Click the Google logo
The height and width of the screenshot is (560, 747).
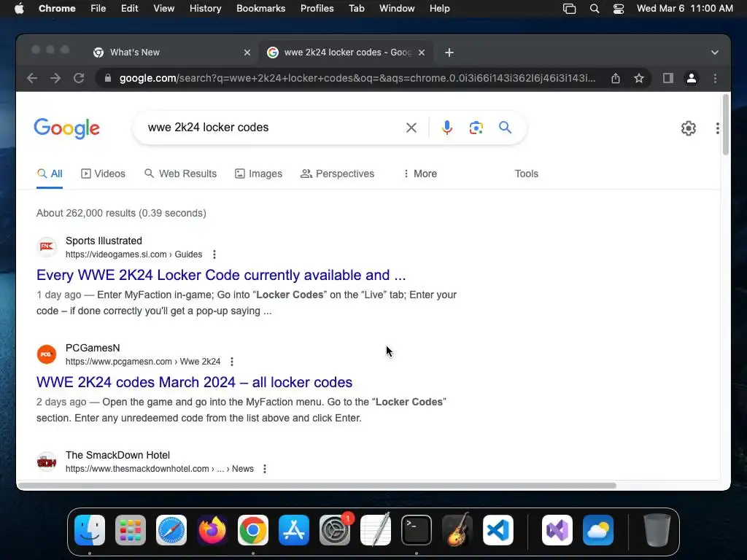[x=66, y=128]
